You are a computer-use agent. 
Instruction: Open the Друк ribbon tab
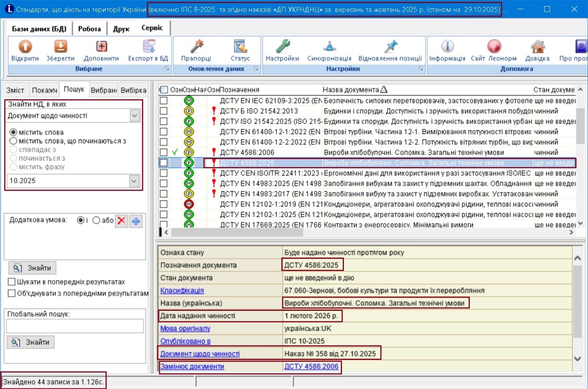click(121, 29)
